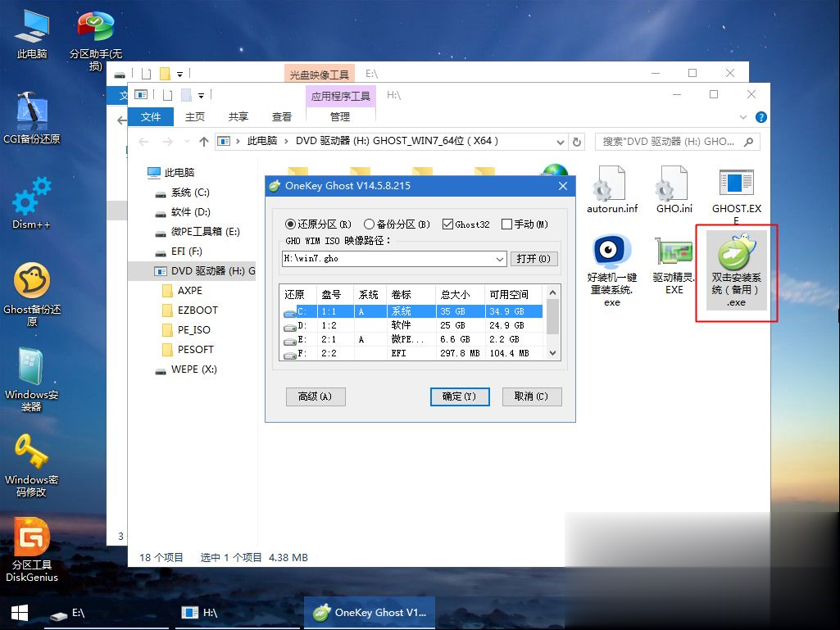Open the Ghost备份还原 desktop icon
The height and width of the screenshot is (630, 840).
32,295
